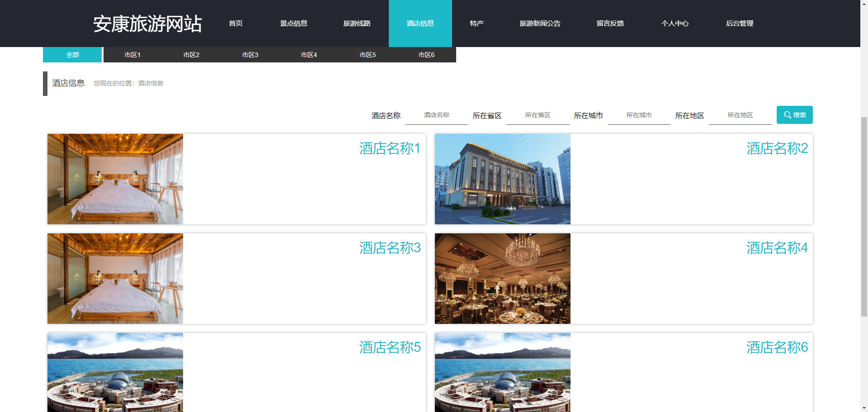868x412 pixels.
Task: Open 后台管理 link
Action: (740, 24)
